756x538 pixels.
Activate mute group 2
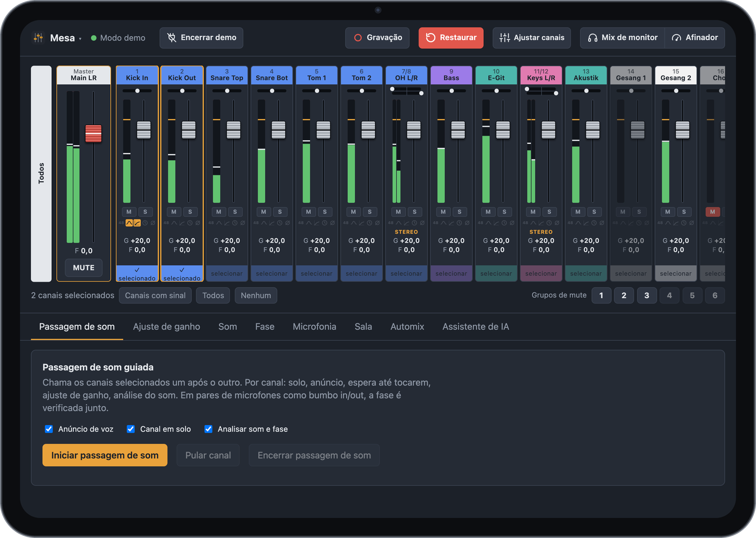[624, 295]
